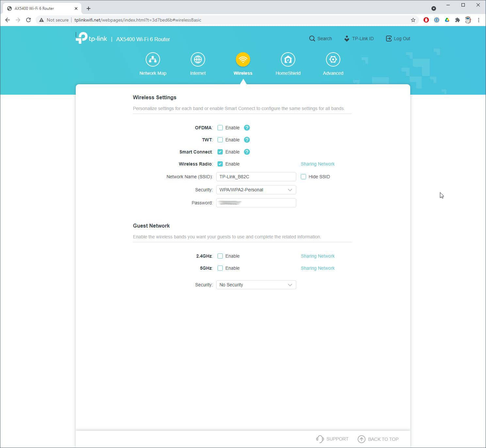Click the Chrome profile avatar
The image size is (486, 448).
468,20
